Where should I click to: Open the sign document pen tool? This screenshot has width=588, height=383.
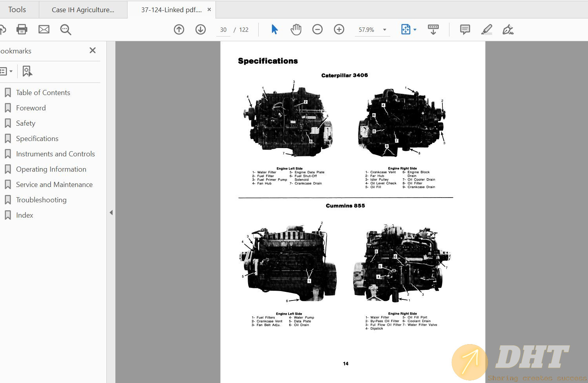point(508,29)
